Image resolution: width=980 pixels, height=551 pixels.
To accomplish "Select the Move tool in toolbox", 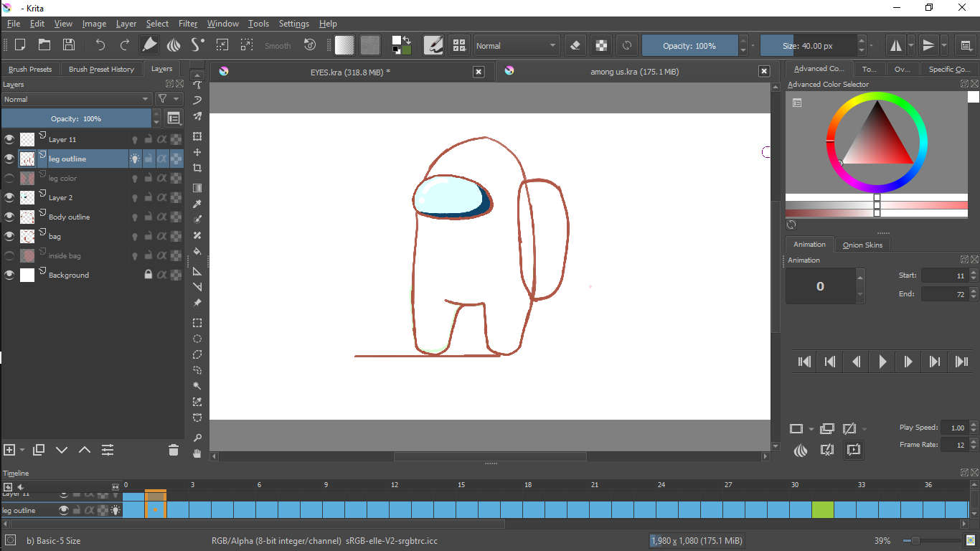I will point(197,152).
